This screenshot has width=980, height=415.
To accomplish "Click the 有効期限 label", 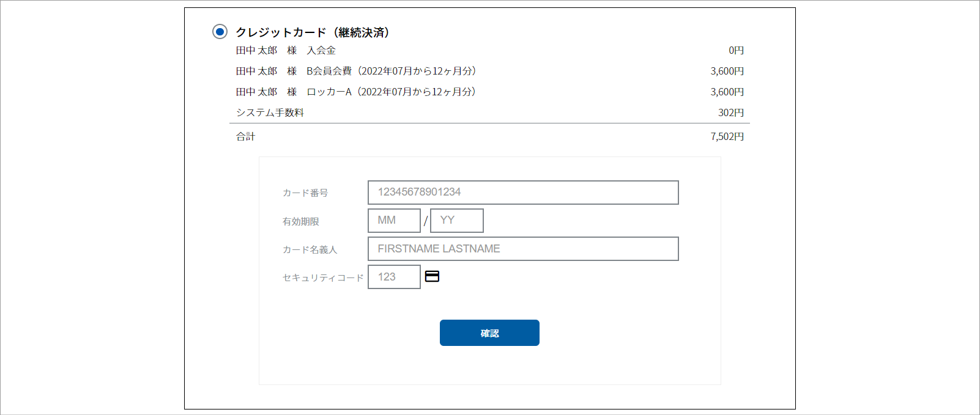I will click(x=301, y=221).
